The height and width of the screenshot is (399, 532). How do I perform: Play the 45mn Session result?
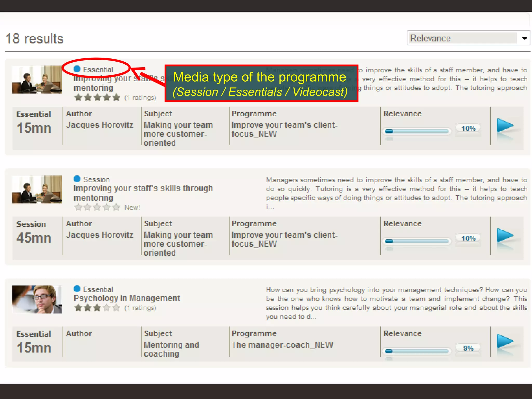click(505, 236)
